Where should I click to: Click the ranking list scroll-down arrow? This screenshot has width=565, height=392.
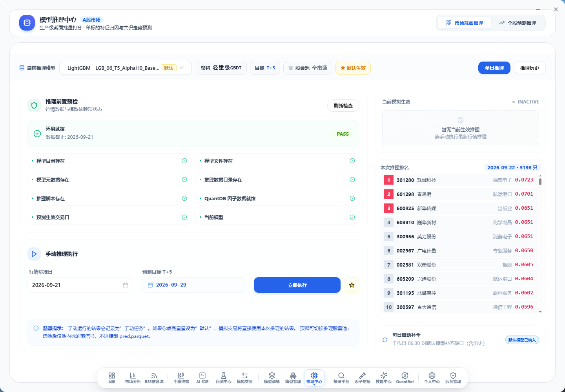pos(540,312)
